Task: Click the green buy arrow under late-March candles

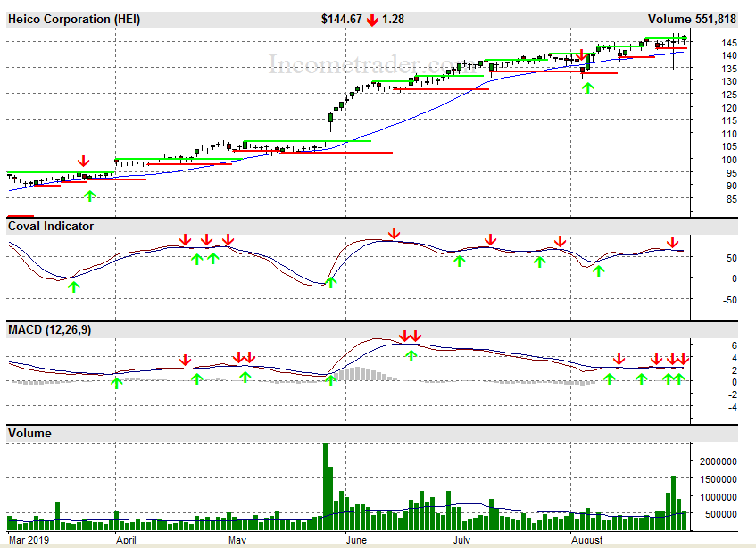Action: 89,195
